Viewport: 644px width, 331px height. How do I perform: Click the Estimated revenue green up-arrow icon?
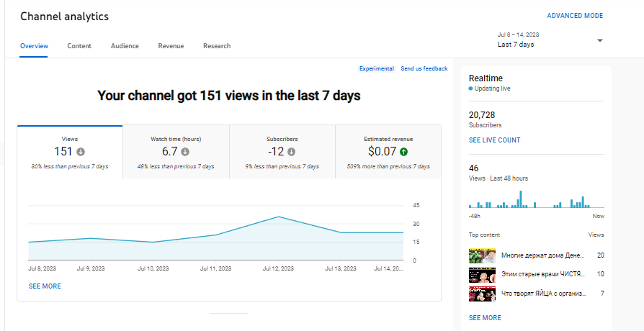coord(403,152)
